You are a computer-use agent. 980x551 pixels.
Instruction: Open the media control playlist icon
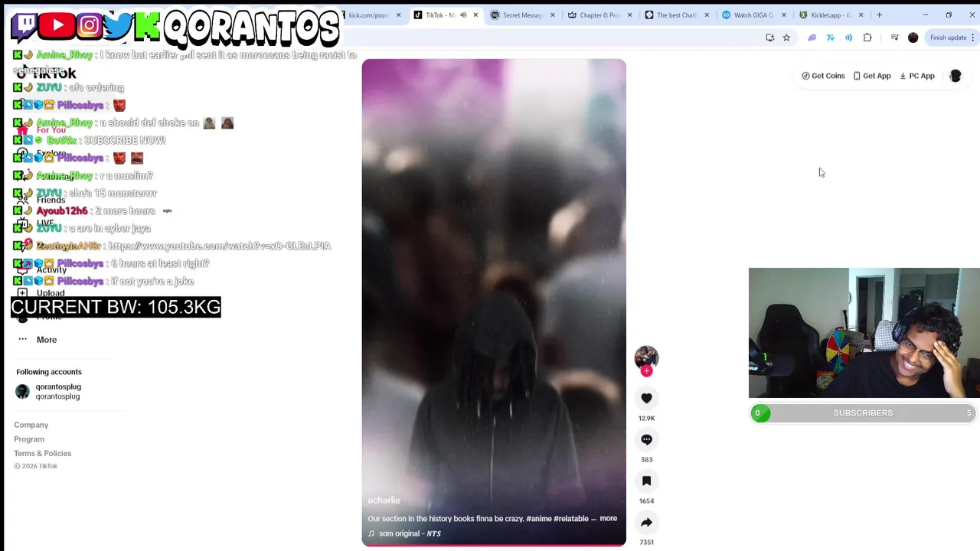[894, 37]
